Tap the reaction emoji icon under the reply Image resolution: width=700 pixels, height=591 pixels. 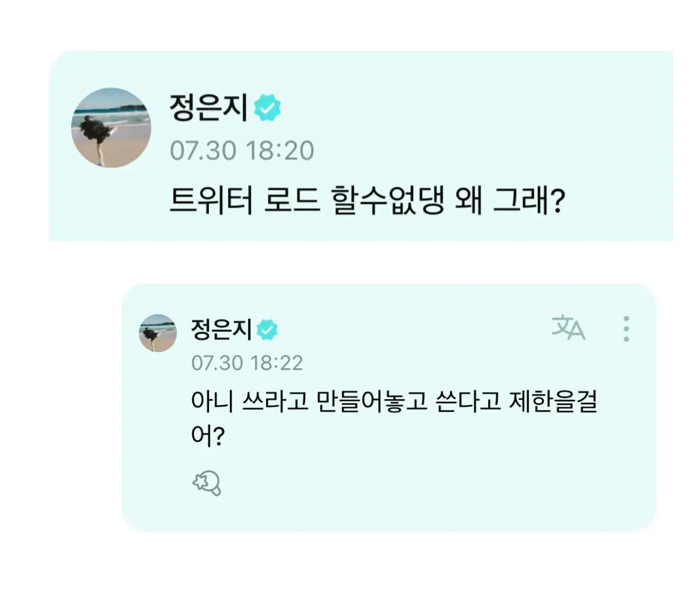207,483
